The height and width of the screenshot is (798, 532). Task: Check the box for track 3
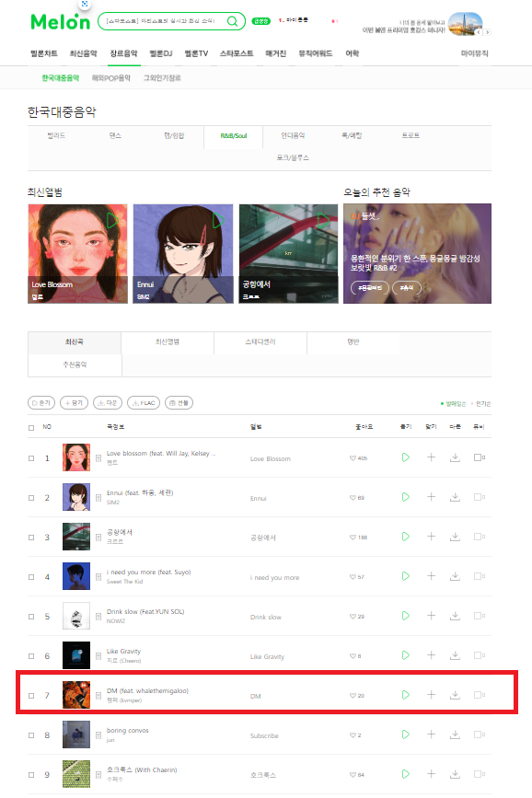click(x=31, y=538)
